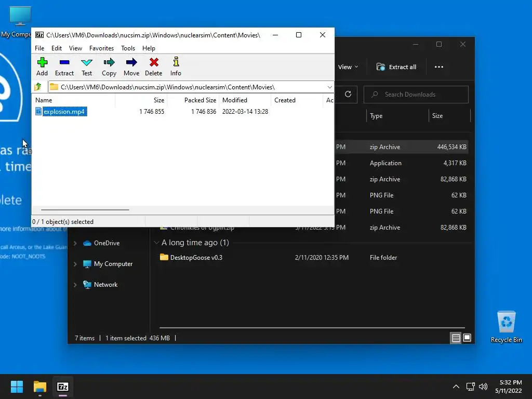The width and height of the screenshot is (532, 399).
Task: Select the 4,317 KB Application row
Action: pyautogui.click(x=402, y=163)
